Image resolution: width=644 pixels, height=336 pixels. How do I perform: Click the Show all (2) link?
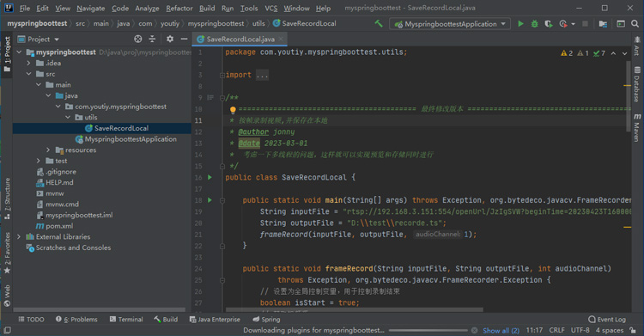pyautogui.click(x=501, y=330)
